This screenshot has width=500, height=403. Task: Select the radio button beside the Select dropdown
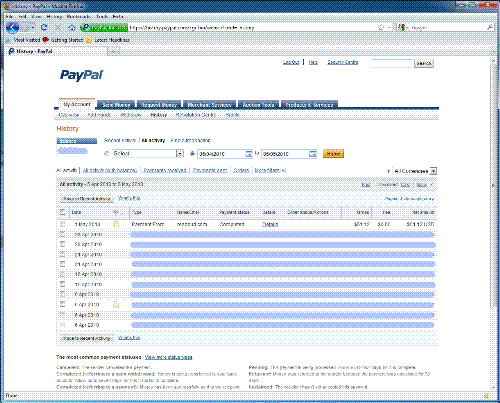point(107,154)
